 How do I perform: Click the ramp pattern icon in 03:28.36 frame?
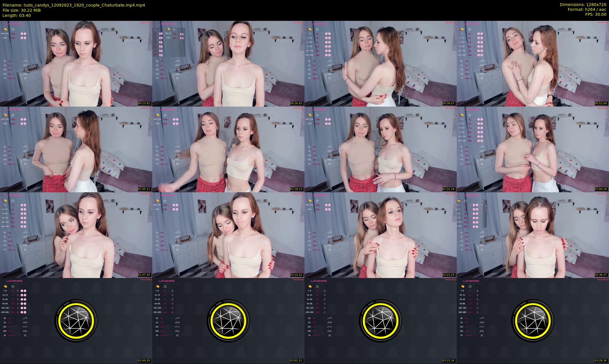[x=482, y=318]
